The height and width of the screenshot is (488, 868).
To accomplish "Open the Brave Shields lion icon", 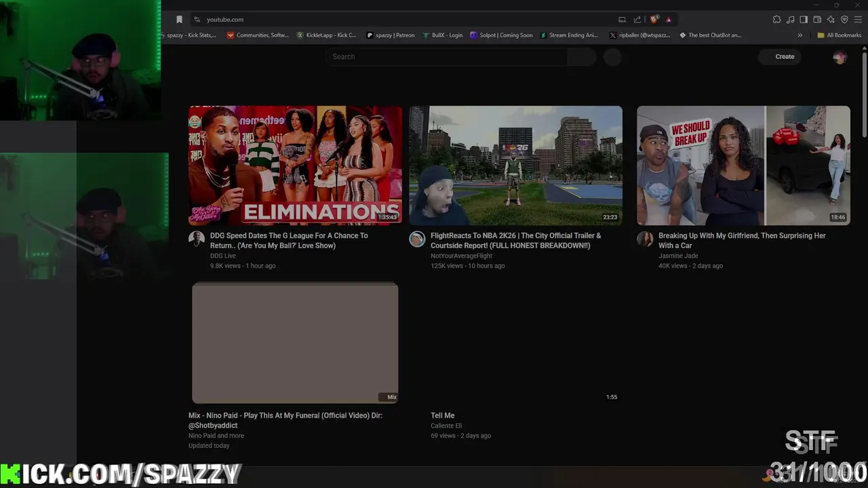I will [x=654, y=20].
